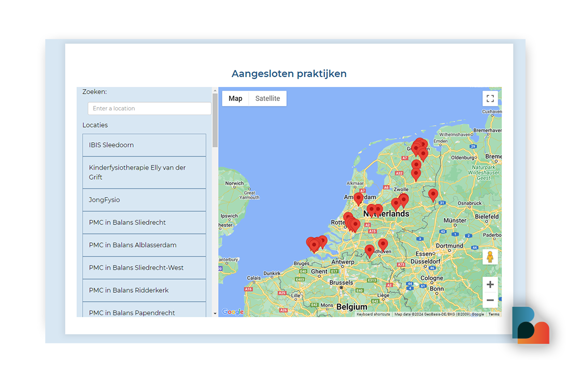Click the locations list scrollbar thumb

point(215,120)
